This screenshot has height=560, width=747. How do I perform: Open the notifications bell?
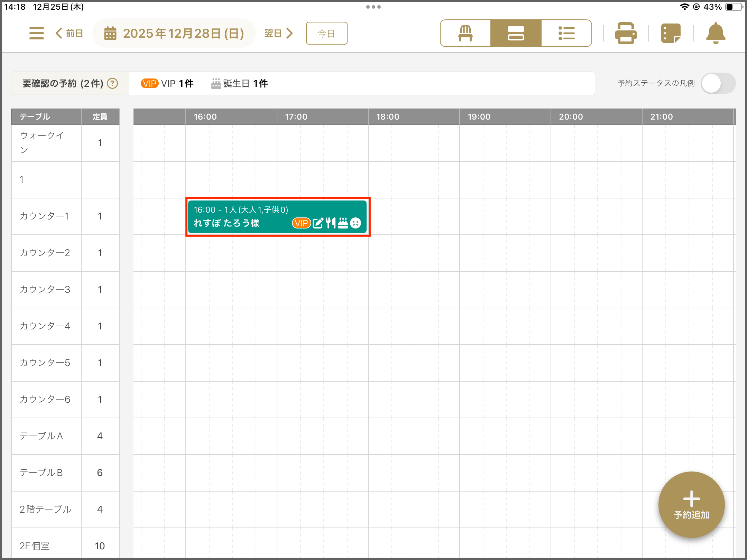(x=716, y=33)
